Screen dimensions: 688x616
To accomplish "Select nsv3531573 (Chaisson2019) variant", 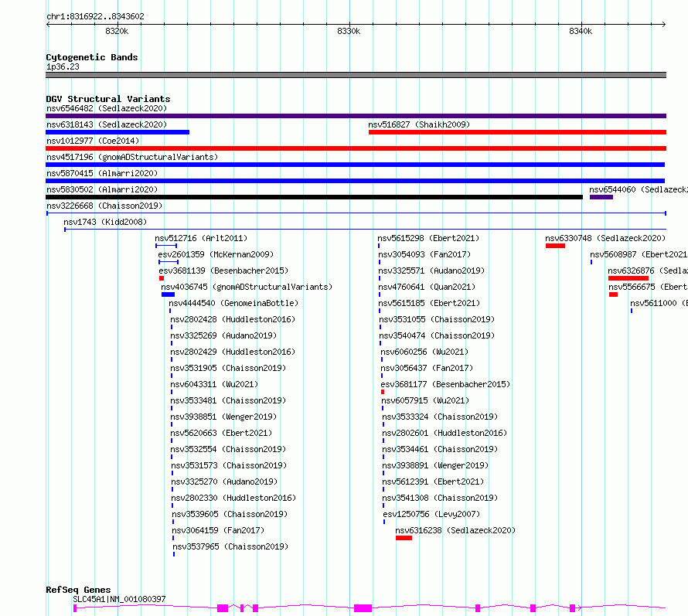I will click(x=229, y=465).
